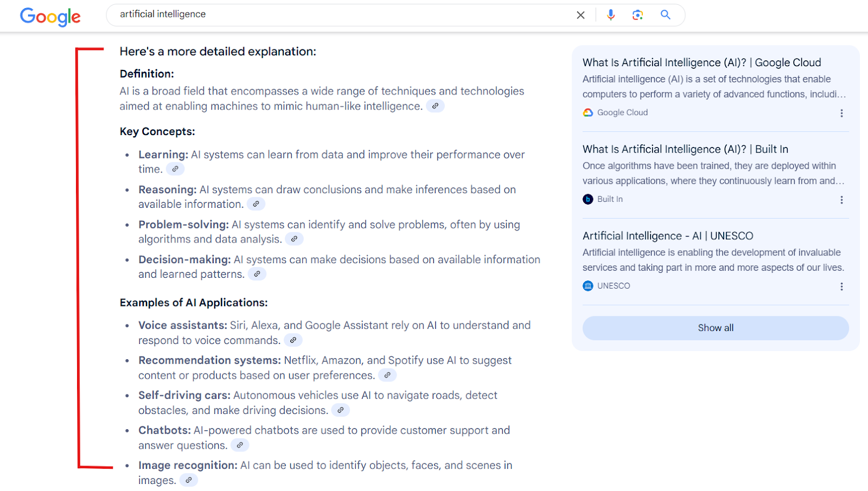The width and height of the screenshot is (868, 491).
Task: Click UNESCO snippet 'Artificial intelligence is enabling the development'
Action: tap(713, 260)
